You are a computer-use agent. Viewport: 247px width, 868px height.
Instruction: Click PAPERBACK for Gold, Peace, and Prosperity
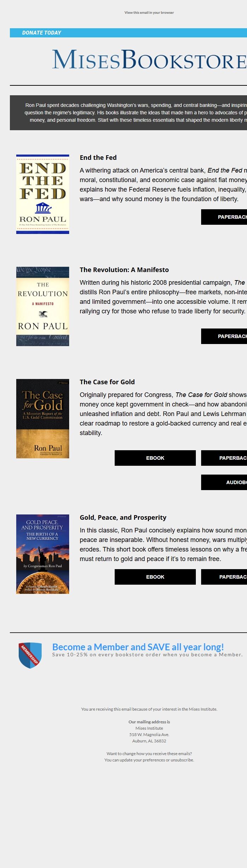pyautogui.click(x=229, y=577)
